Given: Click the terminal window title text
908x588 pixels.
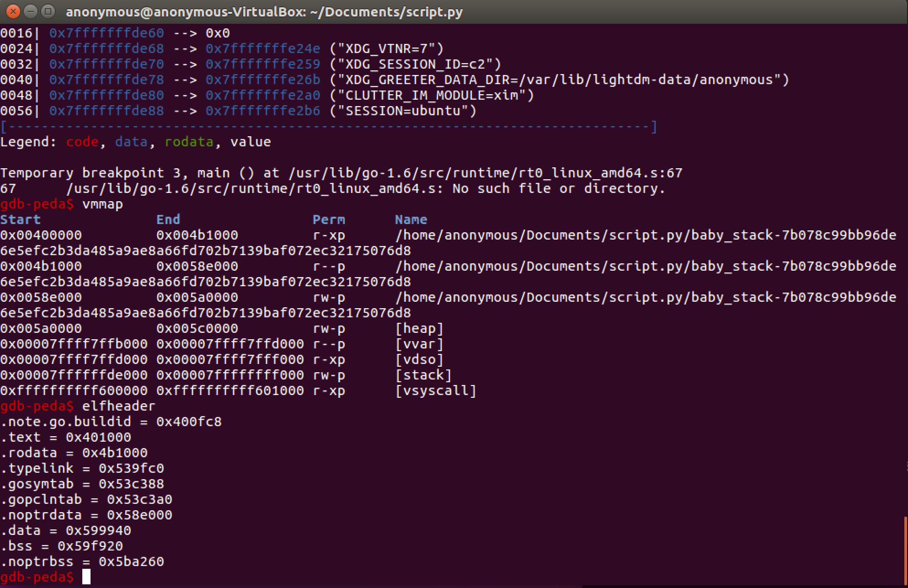Looking at the screenshot, I should [x=264, y=12].
